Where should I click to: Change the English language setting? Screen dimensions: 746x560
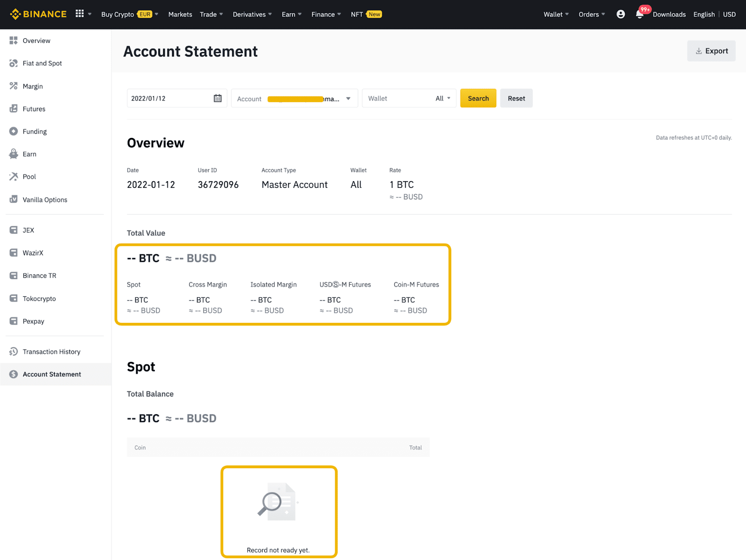click(704, 14)
